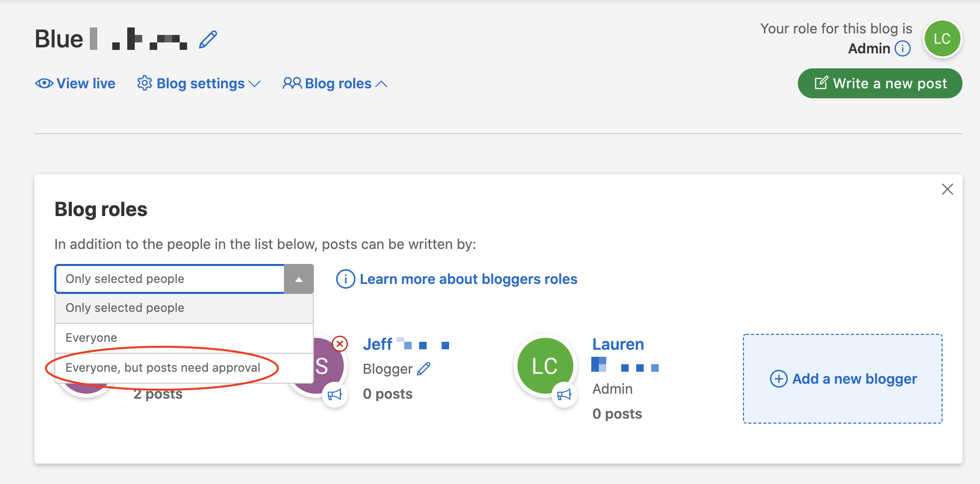980x484 pixels.
Task: Open Learn more about bloggers roles
Action: [x=469, y=279]
